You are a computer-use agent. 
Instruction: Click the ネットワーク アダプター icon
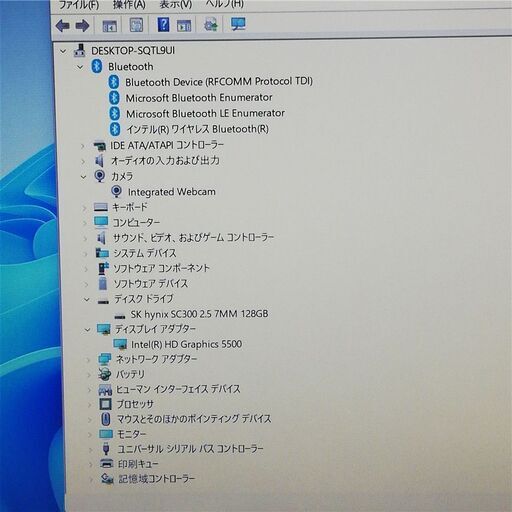tap(105, 359)
